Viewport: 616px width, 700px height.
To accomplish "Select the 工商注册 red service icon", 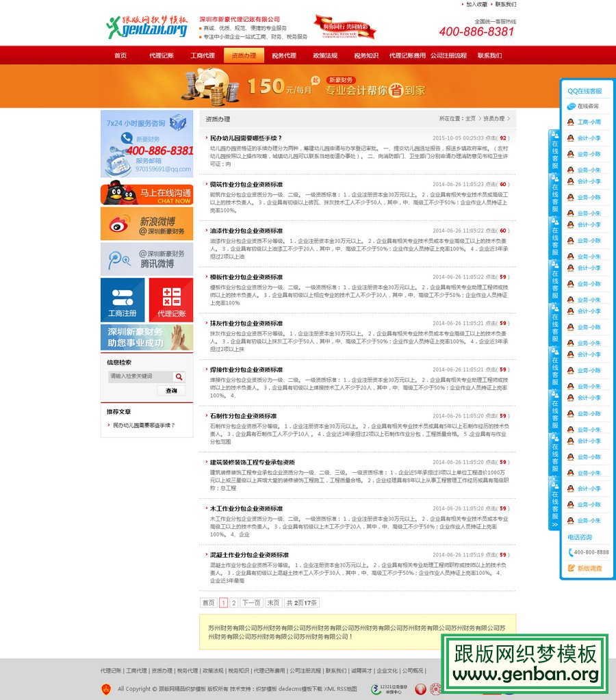I will (x=122, y=299).
